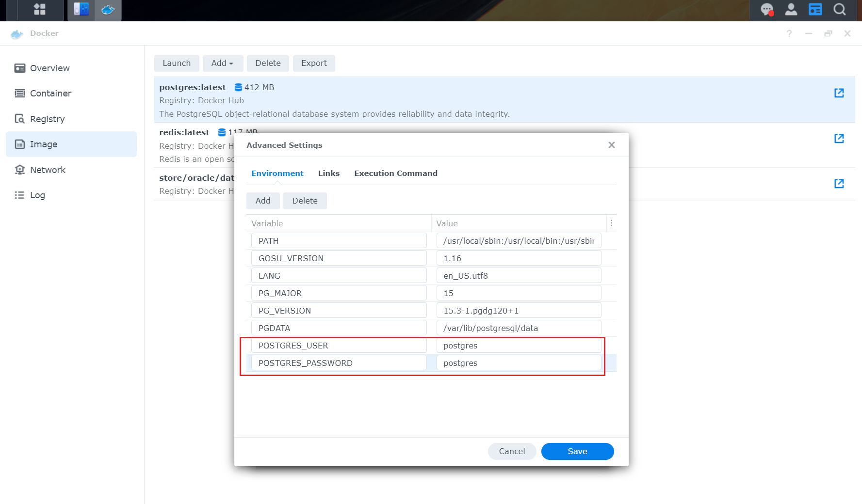The image size is (862, 504).
Task: Open Docker from the taskbar
Action: pos(108,10)
